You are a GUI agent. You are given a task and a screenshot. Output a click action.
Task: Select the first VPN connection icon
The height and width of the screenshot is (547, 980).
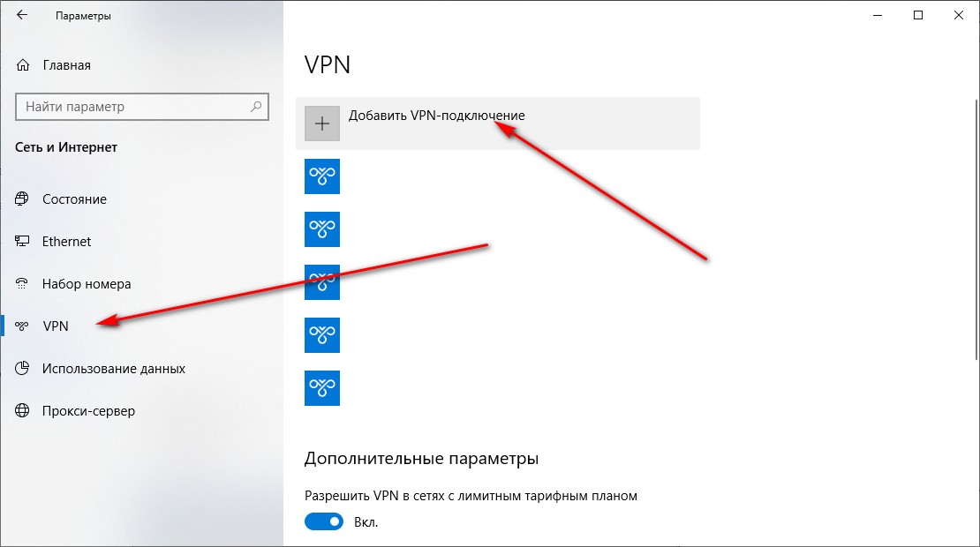(x=322, y=176)
